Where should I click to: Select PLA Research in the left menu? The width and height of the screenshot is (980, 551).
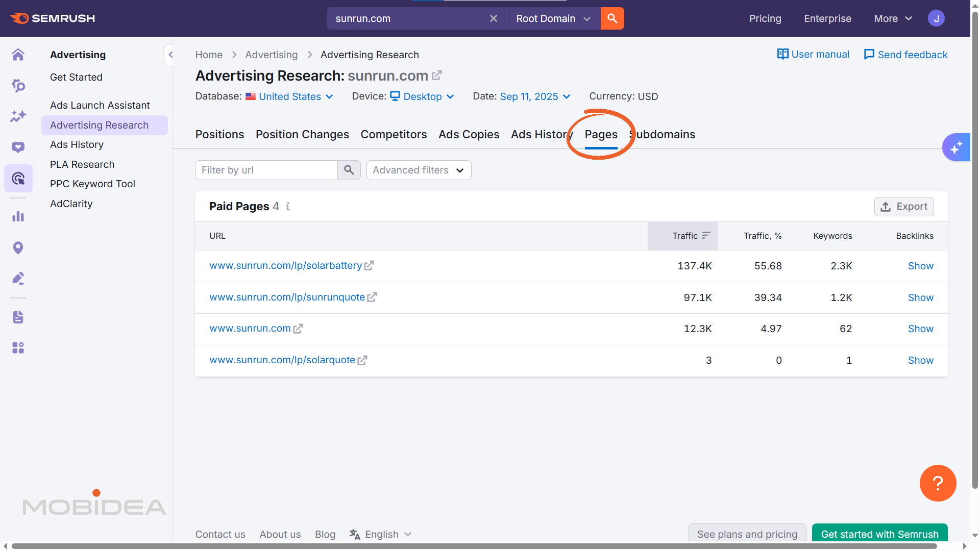[x=82, y=164]
